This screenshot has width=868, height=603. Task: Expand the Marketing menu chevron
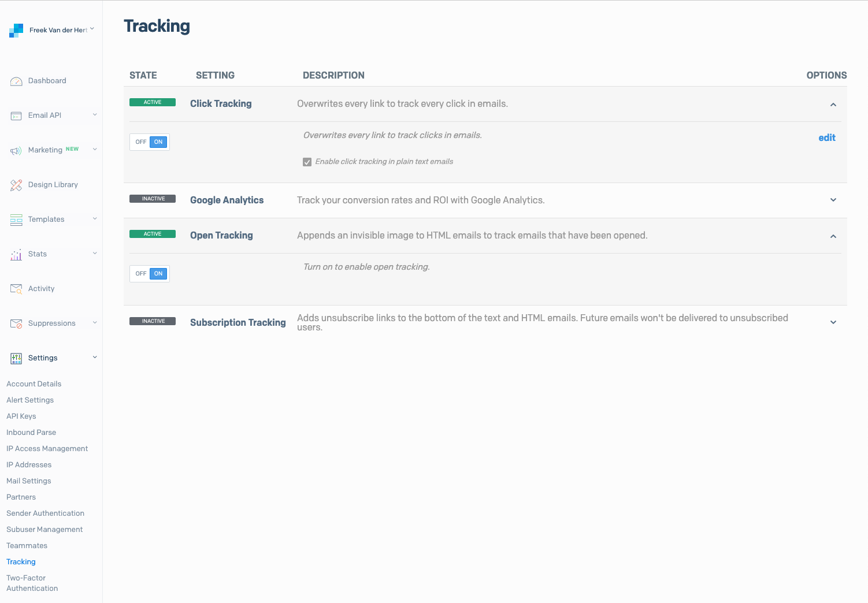[x=95, y=149]
